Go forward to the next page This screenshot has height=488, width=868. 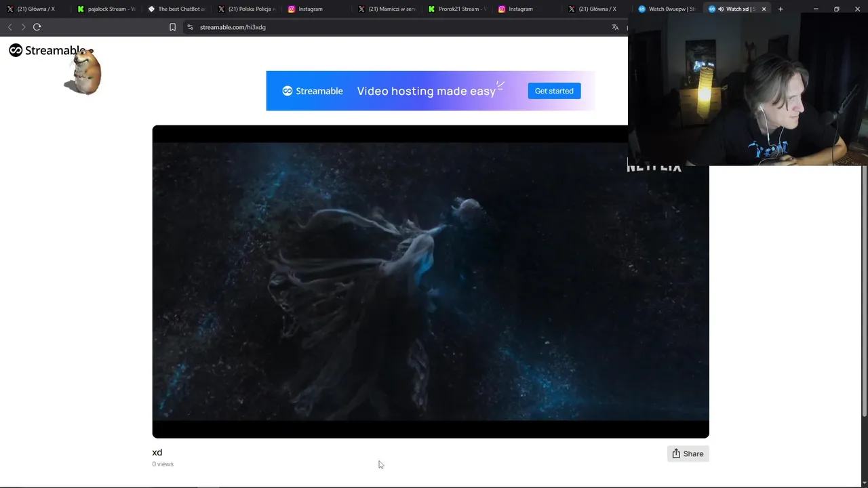tap(23, 27)
